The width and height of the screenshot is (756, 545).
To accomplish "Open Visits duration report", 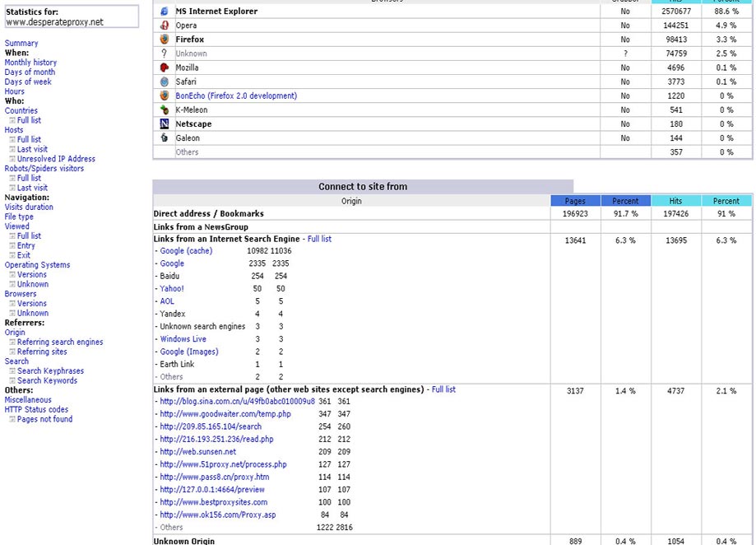I will pyautogui.click(x=29, y=207).
